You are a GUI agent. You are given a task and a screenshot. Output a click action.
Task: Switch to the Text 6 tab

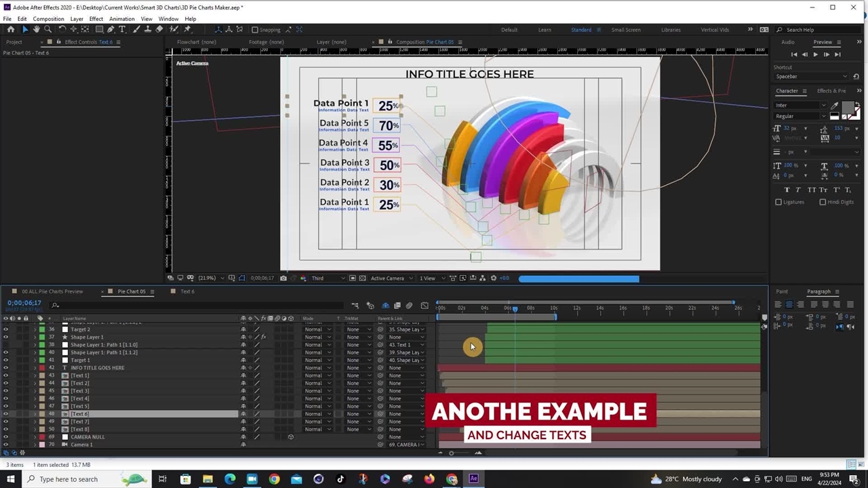pos(187,291)
